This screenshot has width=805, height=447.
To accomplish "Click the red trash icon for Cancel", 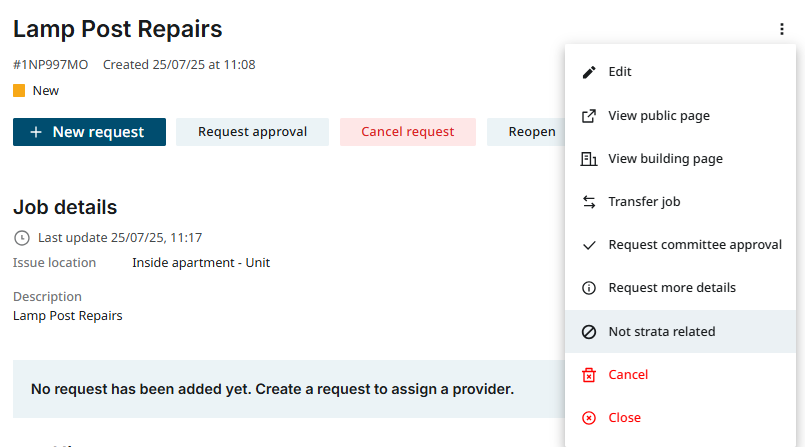I will click(589, 375).
